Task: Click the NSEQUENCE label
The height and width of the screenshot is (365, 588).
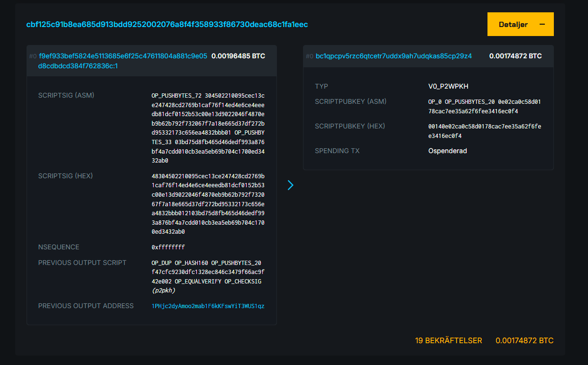Action: pos(59,247)
